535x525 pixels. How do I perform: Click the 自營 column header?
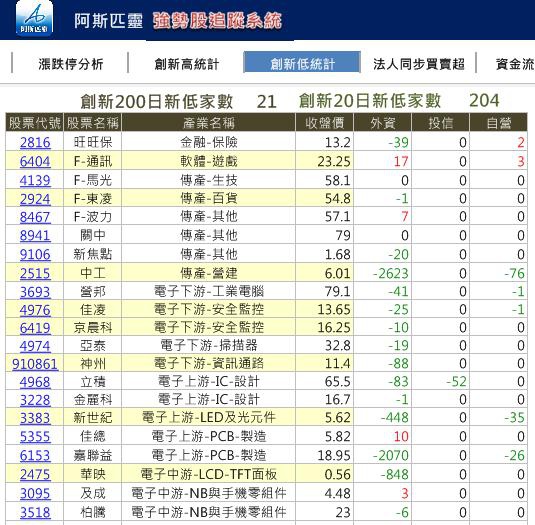point(498,122)
